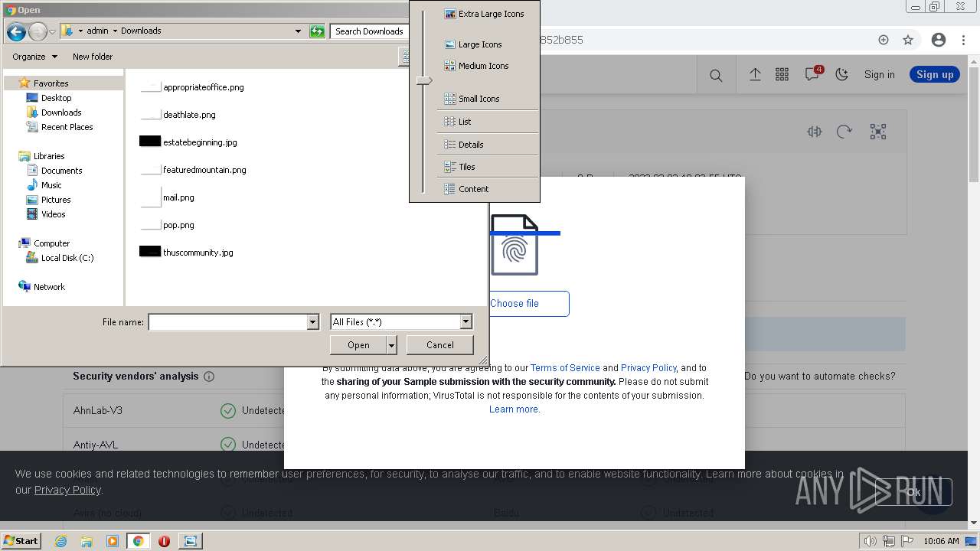Screen dimensions: 980x551
Task: Open the All Files type dropdown
Action: pyautogui.click(x=401, y=322)
